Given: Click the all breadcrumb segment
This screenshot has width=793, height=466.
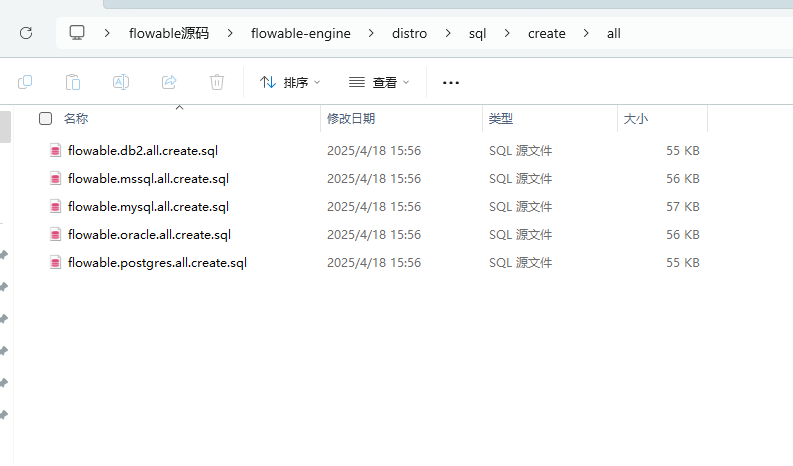Looking at the screenshot, I should [x=613, y=33].
